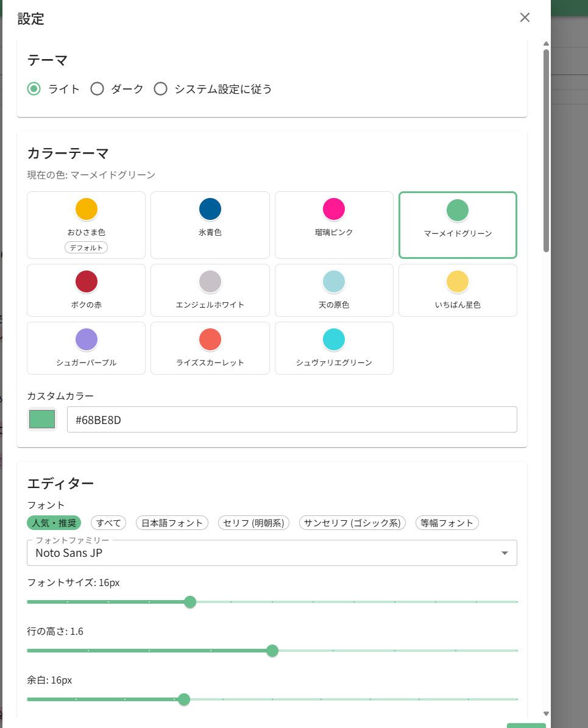The width and height of the screenshot is (588, 728).
Task: Select the シュヴァリエグリーン color theme
Action: coord(334,348)
